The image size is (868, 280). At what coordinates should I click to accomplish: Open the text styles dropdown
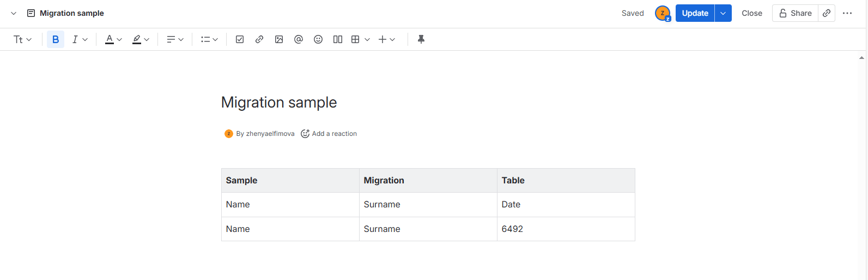[22, 39]
